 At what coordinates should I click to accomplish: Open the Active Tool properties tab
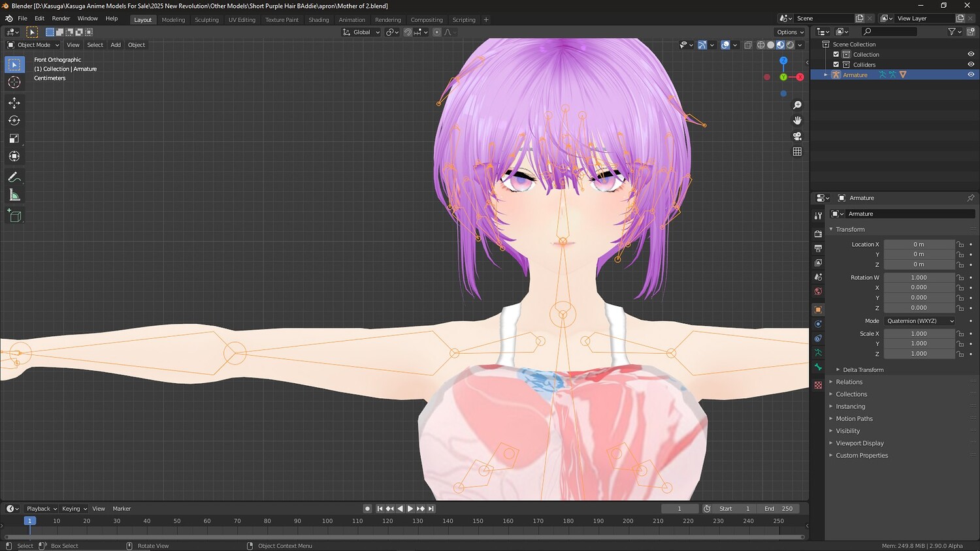818,215
